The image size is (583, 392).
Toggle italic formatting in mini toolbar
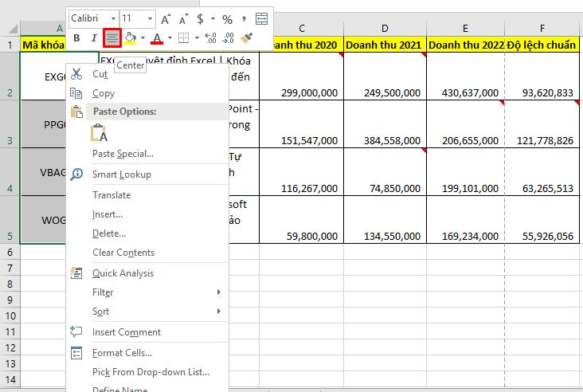point(94,37)
